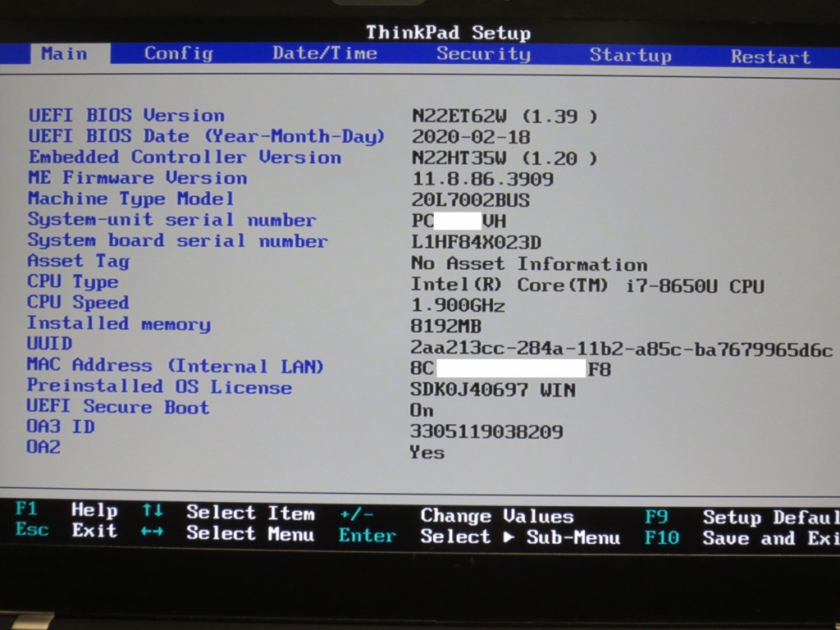Click the UUID label
The width and height of the screenshot is (840, 630).
coord(49,344)
